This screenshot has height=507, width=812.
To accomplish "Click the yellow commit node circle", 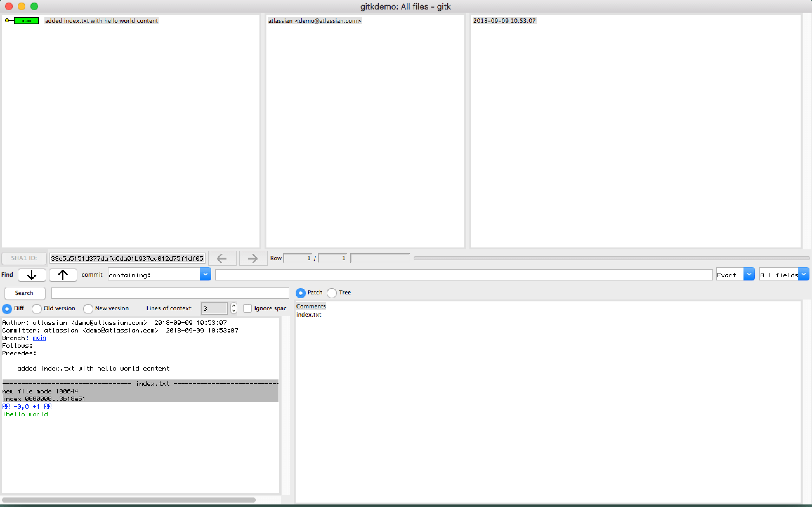I will tap(7, 21).
